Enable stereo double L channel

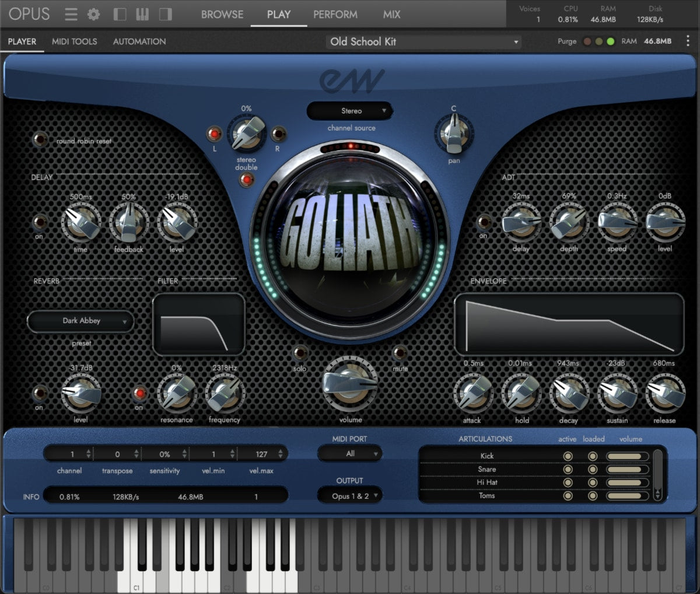point(214,134)
